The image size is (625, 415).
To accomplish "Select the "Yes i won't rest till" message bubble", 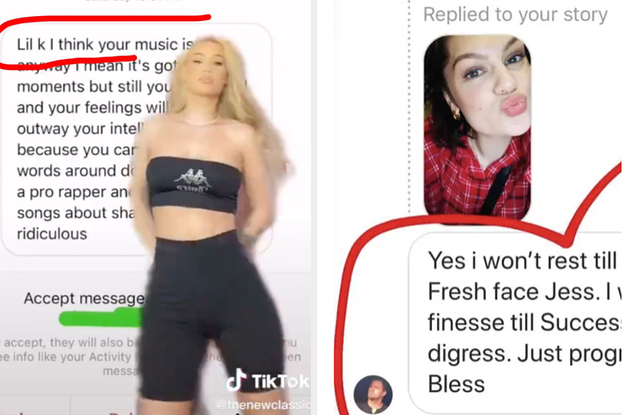I will (516, 323).
